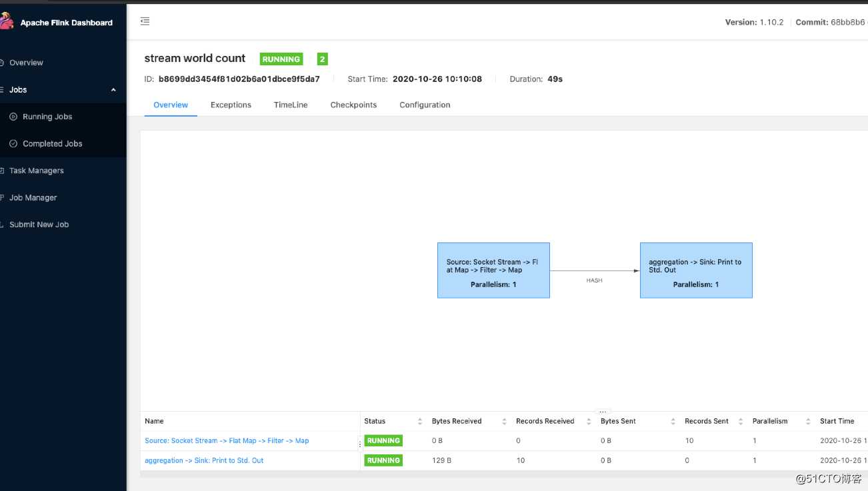Image resolution: width=868 pixels, height=491 pixels.
Task: Select the Source: Socket Stream graph node
Action: coord(493,270)
